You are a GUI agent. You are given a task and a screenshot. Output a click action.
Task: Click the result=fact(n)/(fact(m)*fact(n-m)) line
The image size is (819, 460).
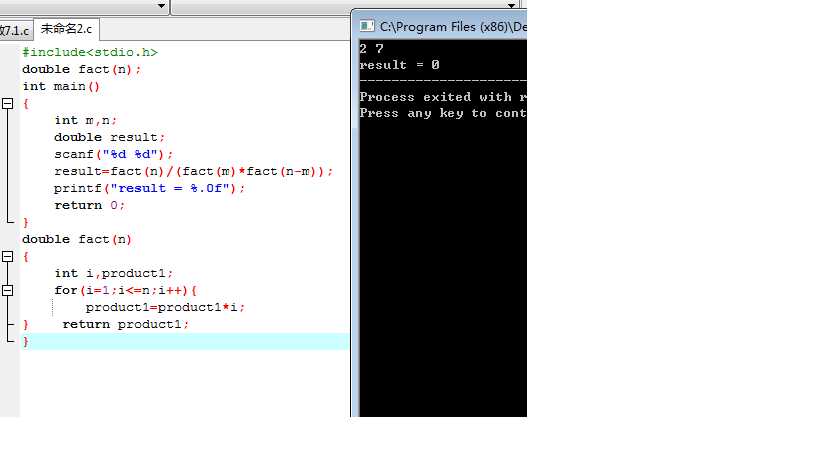pyautogui.click(x=193, y=171)
